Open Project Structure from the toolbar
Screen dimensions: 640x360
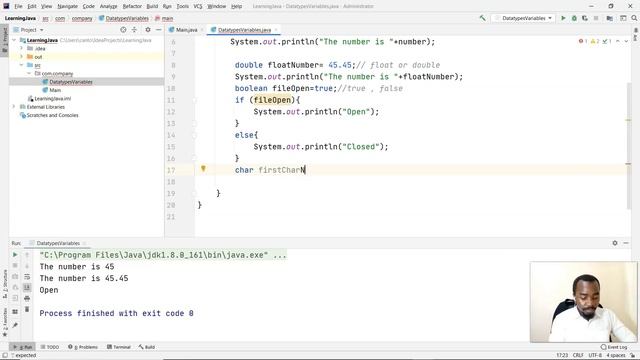click(609, 18)
